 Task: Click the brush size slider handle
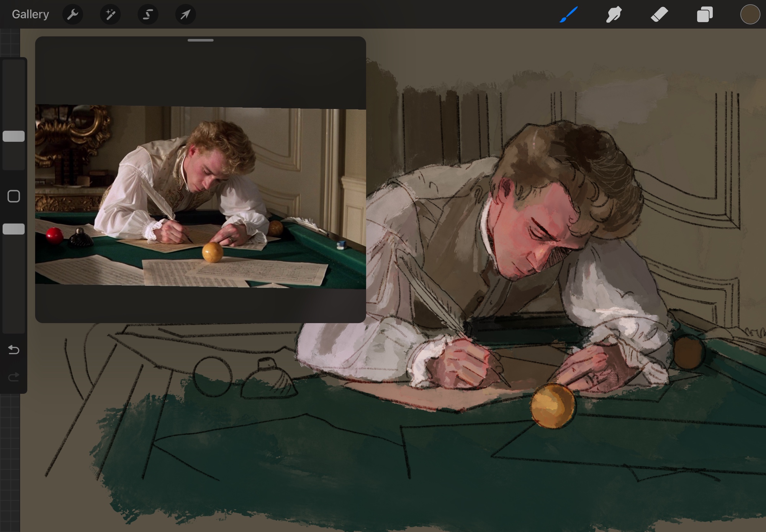[x=14, y=136]
